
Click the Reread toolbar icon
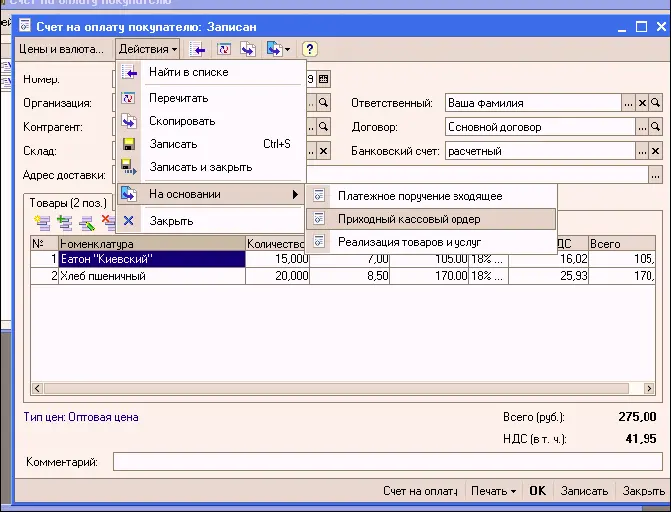[223, 49]
